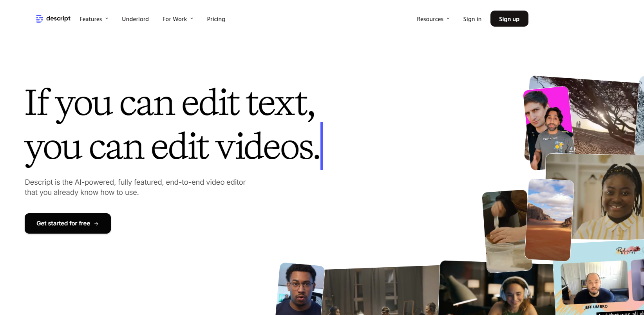Open the Resources dropdown menu
The height and width of the screenshot is (315, 644).
(433, 19)
